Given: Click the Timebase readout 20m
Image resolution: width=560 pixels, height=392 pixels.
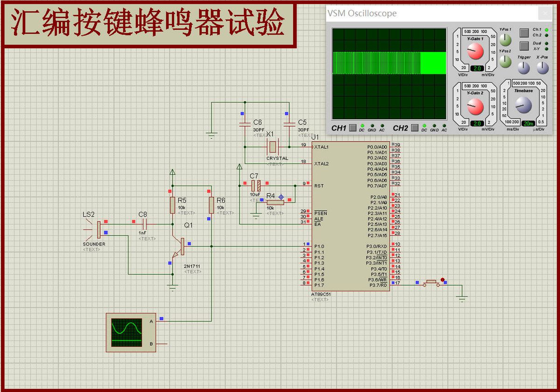Looking at the screenshot, I should tap(528, 124).
